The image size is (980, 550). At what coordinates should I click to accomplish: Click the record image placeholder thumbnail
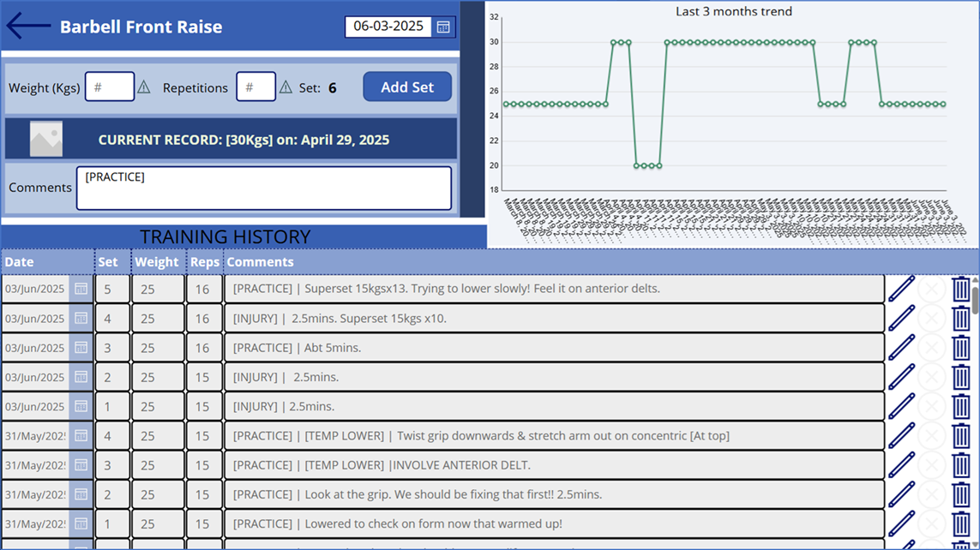(46, 139)
